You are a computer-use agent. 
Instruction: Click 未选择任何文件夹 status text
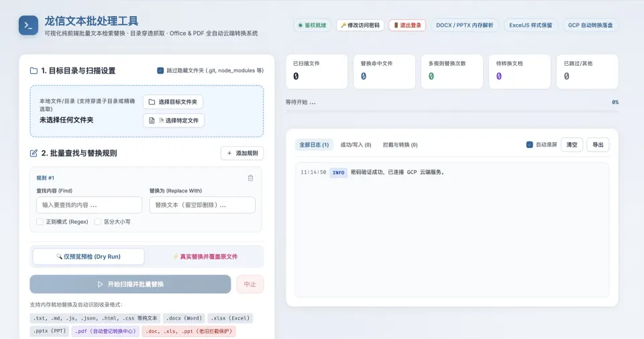(66, 120)
